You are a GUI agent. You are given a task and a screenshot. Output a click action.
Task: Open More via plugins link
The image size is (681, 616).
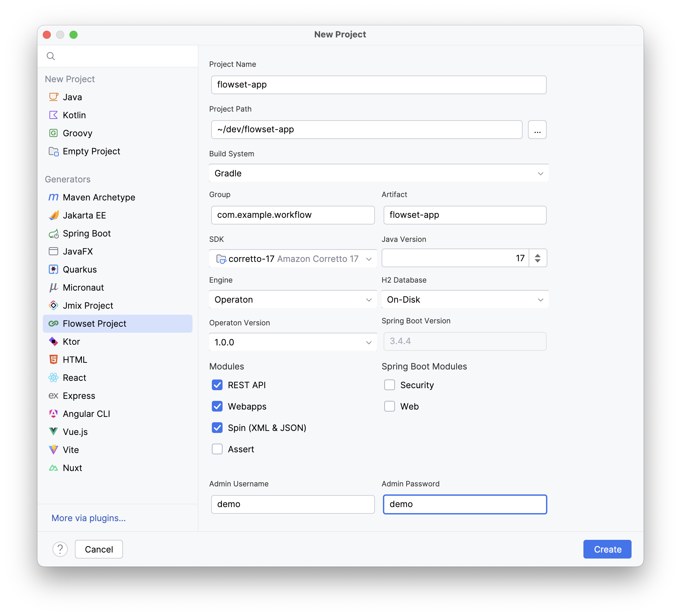tap(89, 518)
